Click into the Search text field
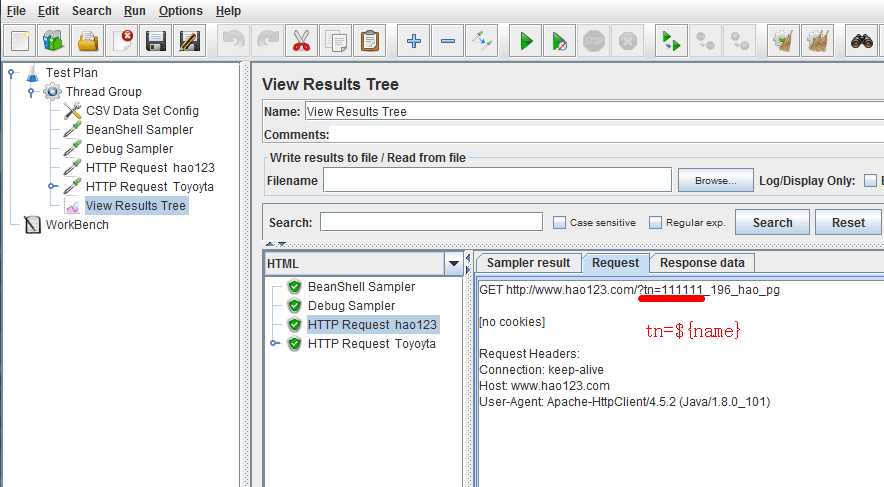The width and height of the screenshot is (884, 487). 431,222
